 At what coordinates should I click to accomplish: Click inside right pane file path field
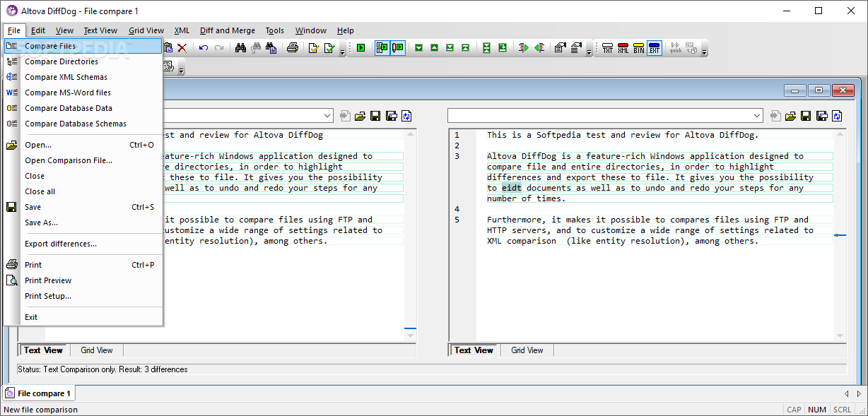(599, 116)
